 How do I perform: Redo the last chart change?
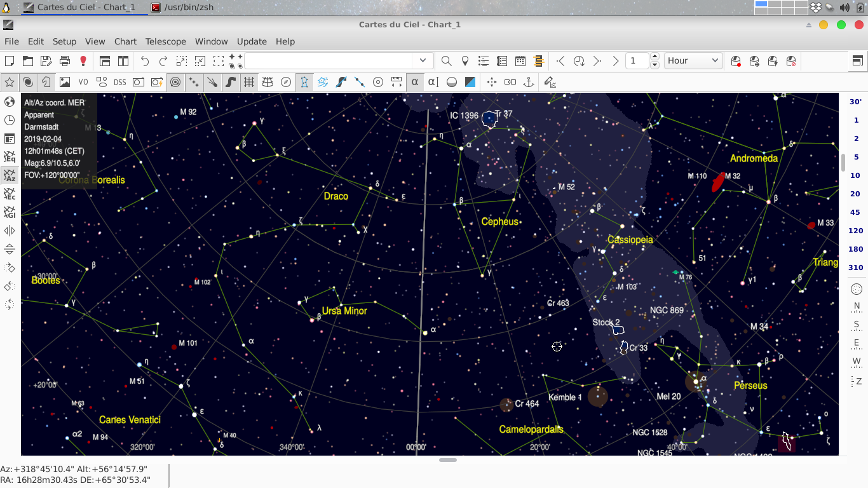click(163, 61)
